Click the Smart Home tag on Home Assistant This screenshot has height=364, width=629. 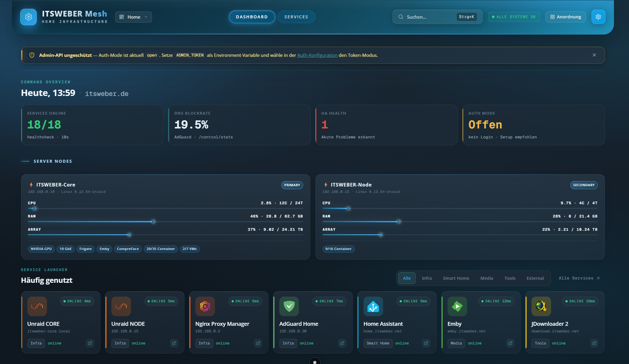coord(378,343)
